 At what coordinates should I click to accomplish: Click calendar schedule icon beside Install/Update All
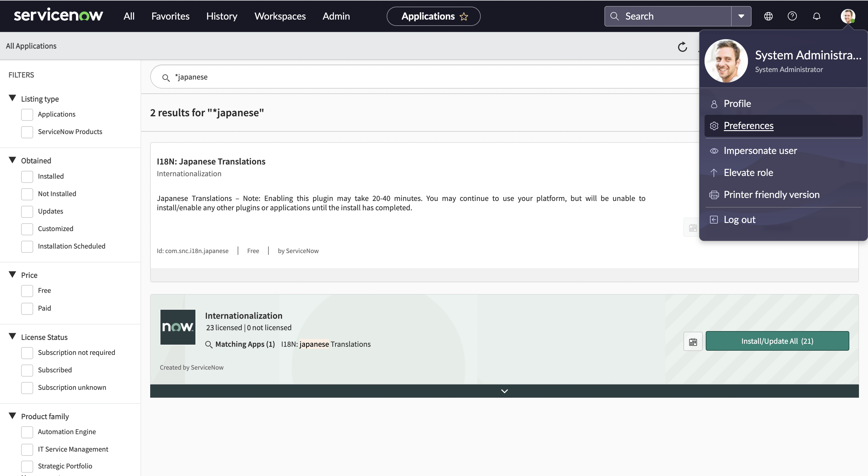click(x=693, y=342)
